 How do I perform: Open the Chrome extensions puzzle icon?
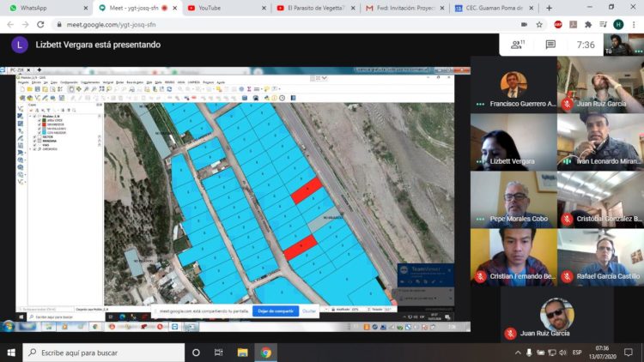tap(588, 25)
